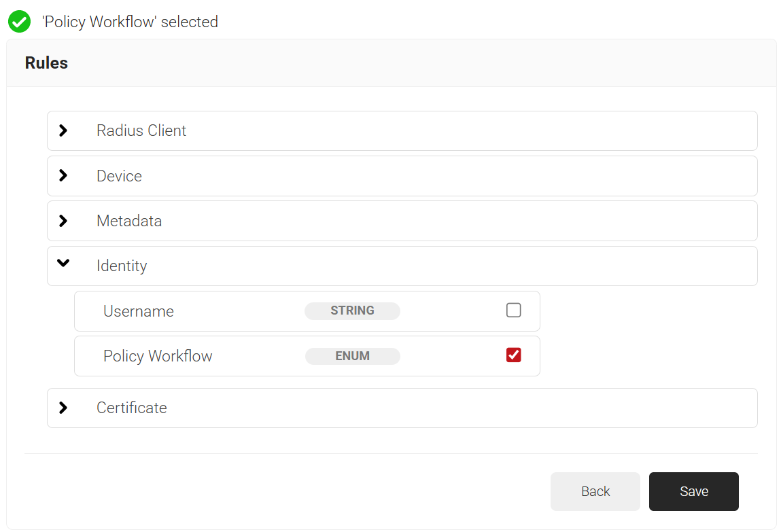Click the STRING type badge
The height and width of the screenshot is (532, 781).
pyautogui.click(x=352, y=311)
